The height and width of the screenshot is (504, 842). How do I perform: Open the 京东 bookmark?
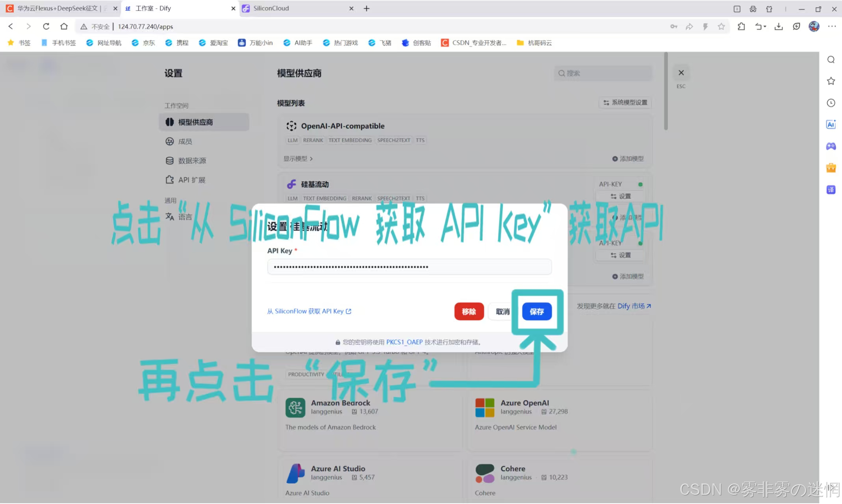click(x=143, y=43)
